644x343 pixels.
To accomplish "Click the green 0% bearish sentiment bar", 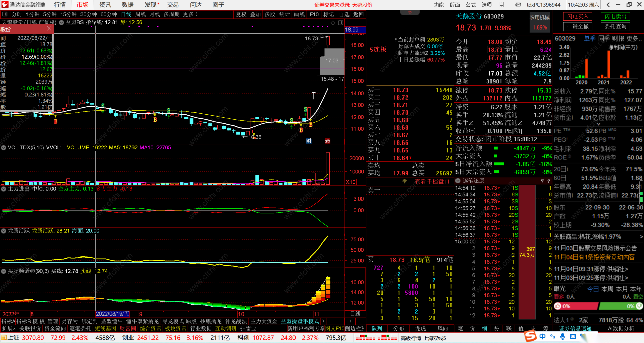I will [x=621, y=306].
